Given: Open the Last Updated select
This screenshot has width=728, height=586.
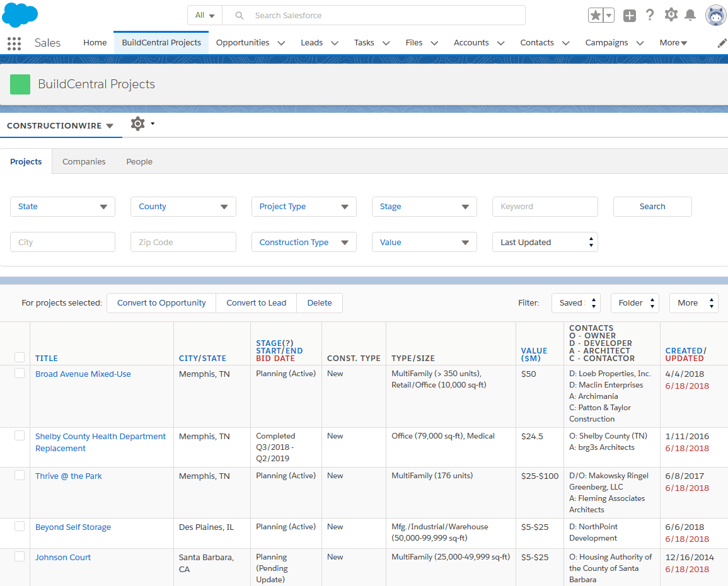Looking at the screenshot, I should [x=545, y=242].
